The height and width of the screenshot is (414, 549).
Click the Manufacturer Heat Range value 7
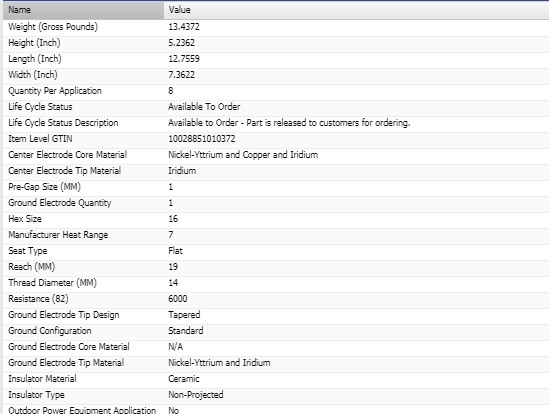pos(171,235)
